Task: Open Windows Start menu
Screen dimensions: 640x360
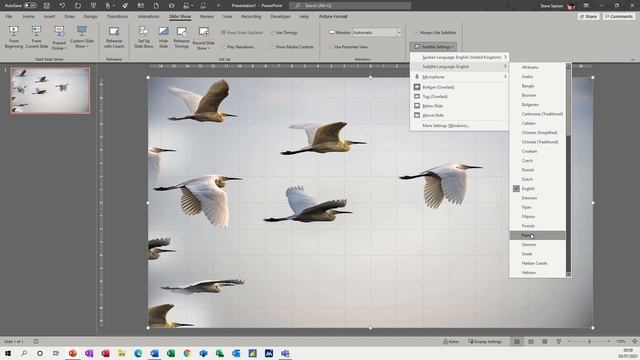Action: click(8, 353)
